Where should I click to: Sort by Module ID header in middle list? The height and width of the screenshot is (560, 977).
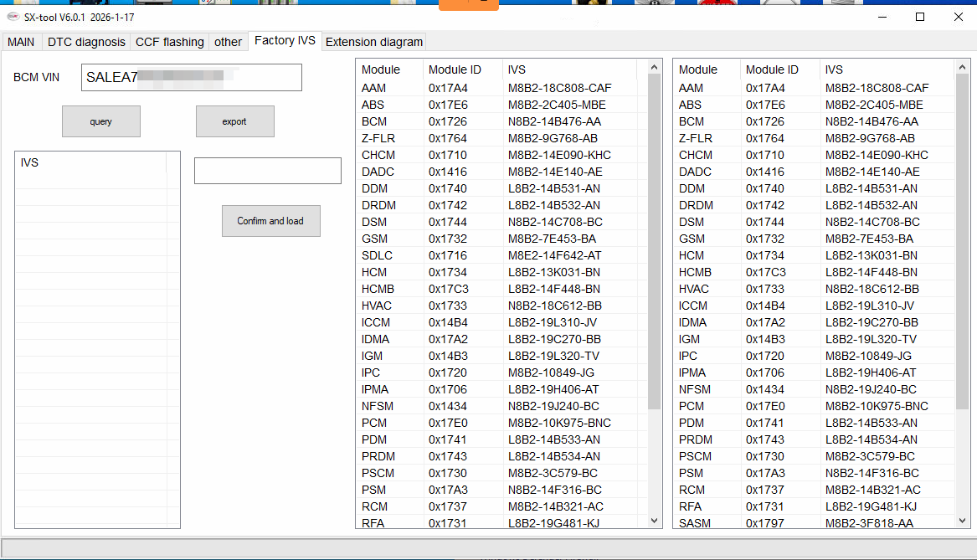455,69
